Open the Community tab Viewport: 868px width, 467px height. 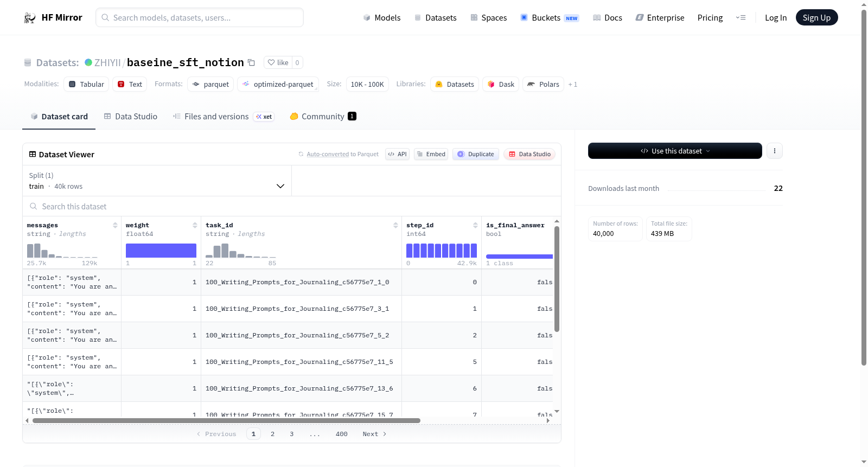click(x=323, y=117)
